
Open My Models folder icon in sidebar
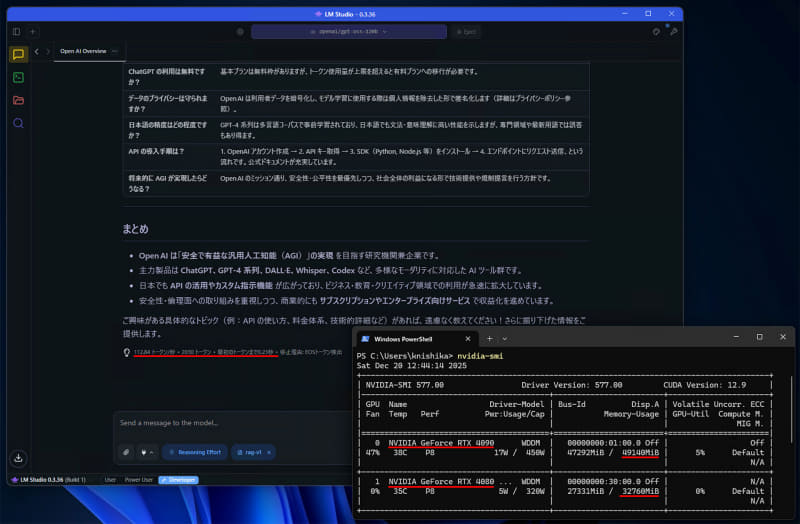click(x=18, y=101)
